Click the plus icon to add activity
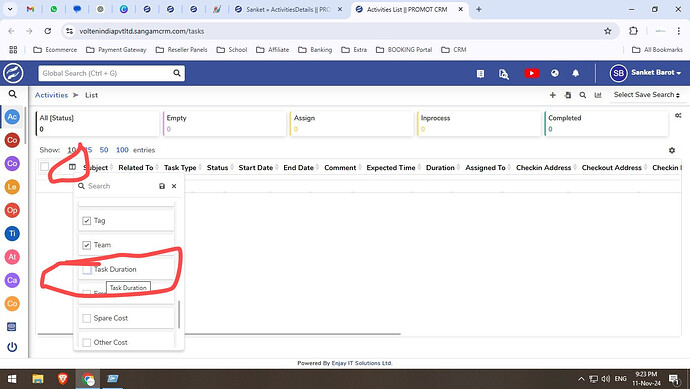Viewport: 690px width, 389px height. coord(553,95)
